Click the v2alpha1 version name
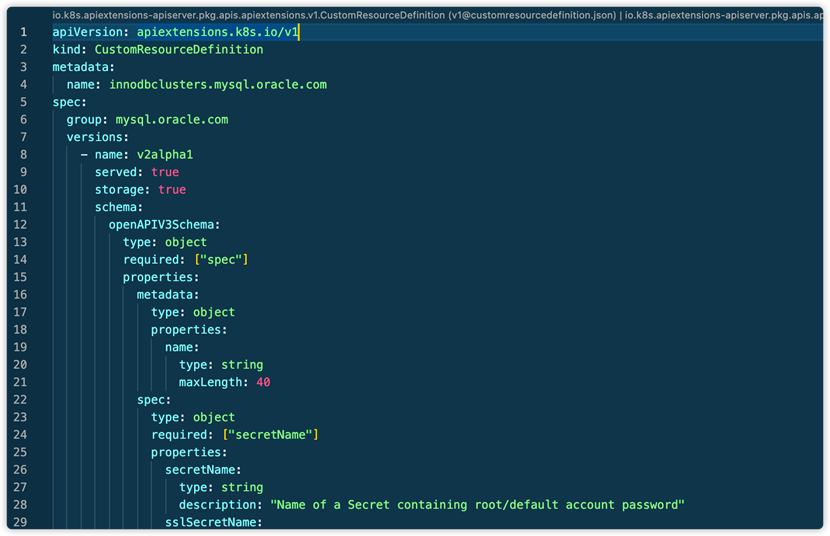The height and width of the screenshot is (536, 830). click(165, 155)
